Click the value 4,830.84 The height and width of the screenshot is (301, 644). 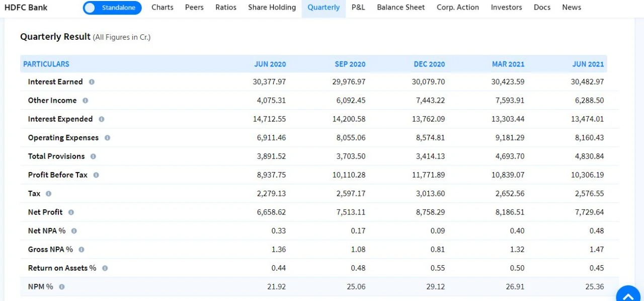(x=589, y=157)
